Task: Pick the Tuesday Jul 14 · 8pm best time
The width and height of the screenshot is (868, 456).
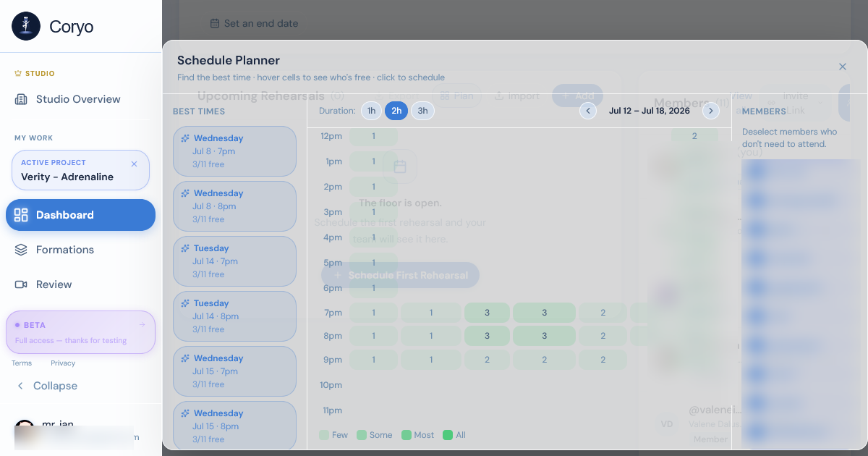Action: coord(234,316)
